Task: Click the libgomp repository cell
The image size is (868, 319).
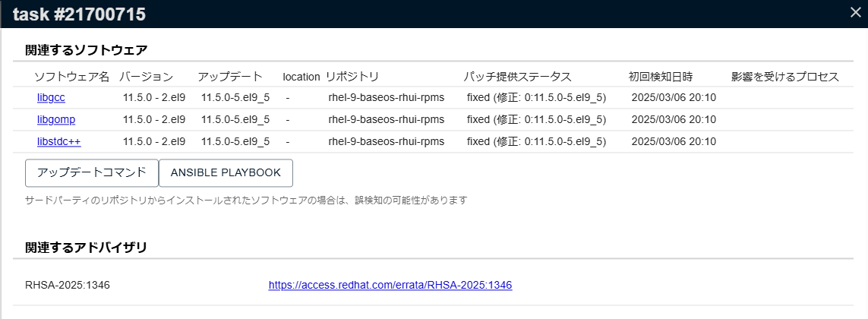Action: coord(386,120)
